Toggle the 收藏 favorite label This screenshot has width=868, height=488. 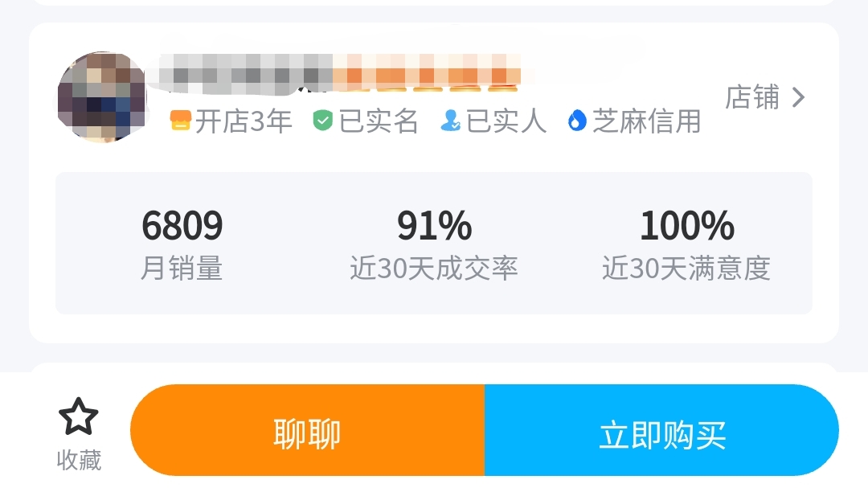point(79,460)
